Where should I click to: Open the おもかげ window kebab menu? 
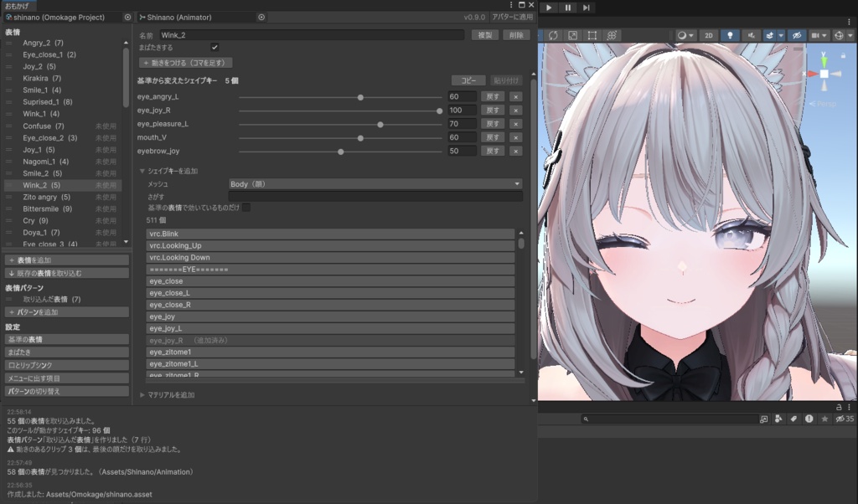[x=512, y=5]
